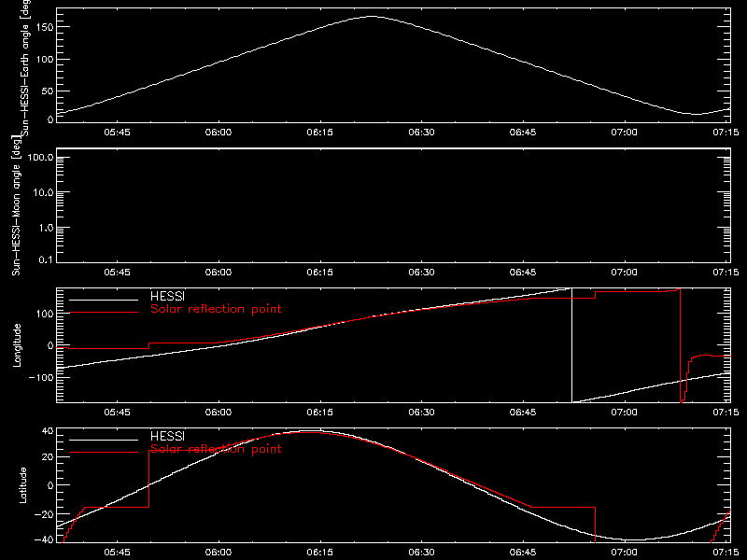This screenshot has width=747, height=560.
Task: Select Solar reflection point legend in Longitude panel
Action: pos(216,309)
